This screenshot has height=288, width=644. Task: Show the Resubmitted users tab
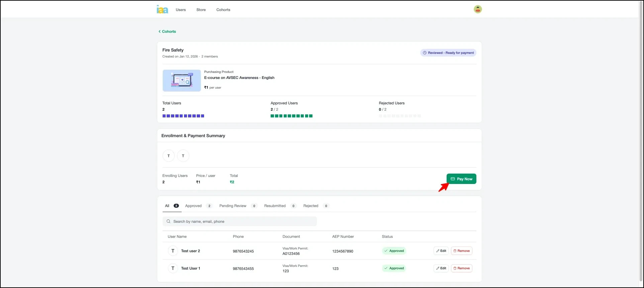(x=275, y=206)
